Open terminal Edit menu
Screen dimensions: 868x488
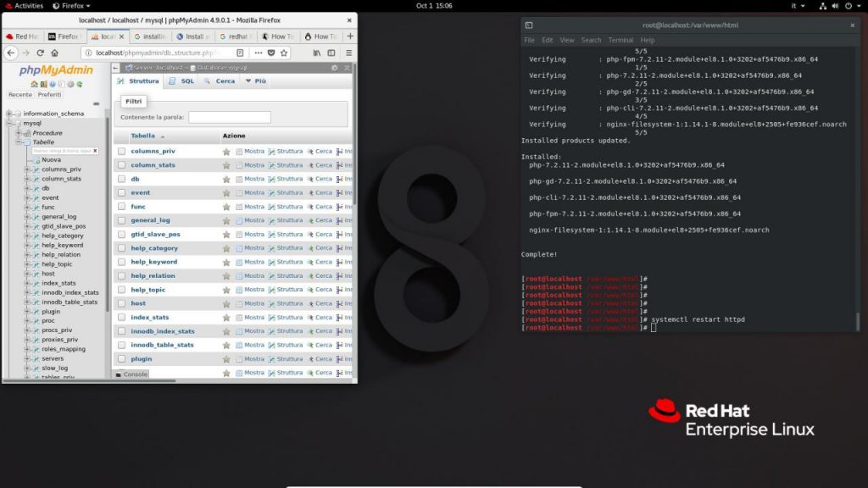point(547,40)
